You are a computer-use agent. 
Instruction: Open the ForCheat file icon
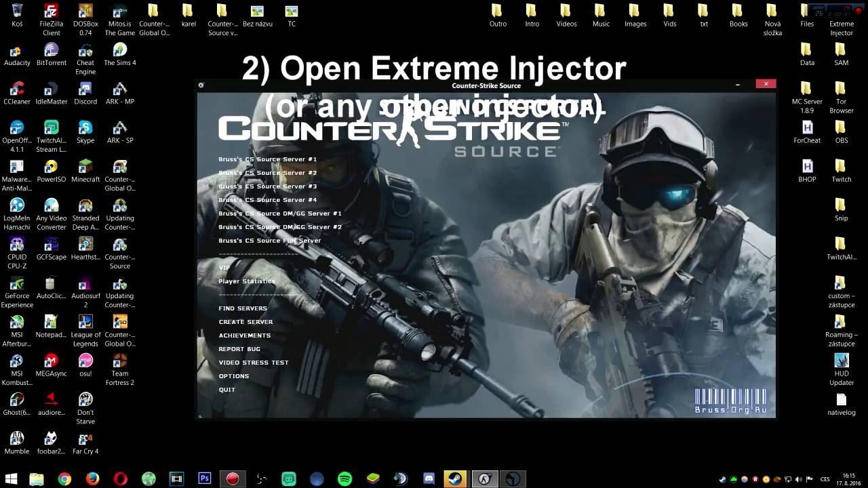[807, 131]
